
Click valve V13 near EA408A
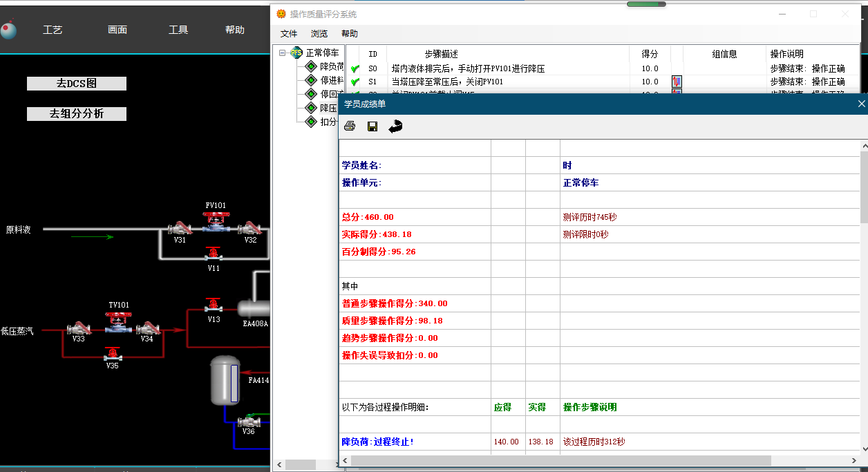coord(214,305)
